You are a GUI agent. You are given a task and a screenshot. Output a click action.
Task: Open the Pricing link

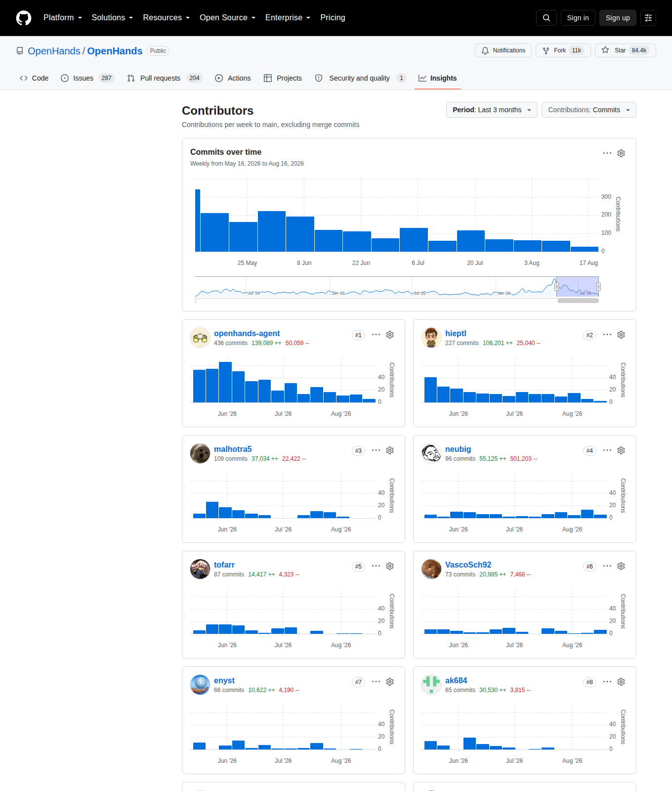pyautogui.click(x=333, y=18)
